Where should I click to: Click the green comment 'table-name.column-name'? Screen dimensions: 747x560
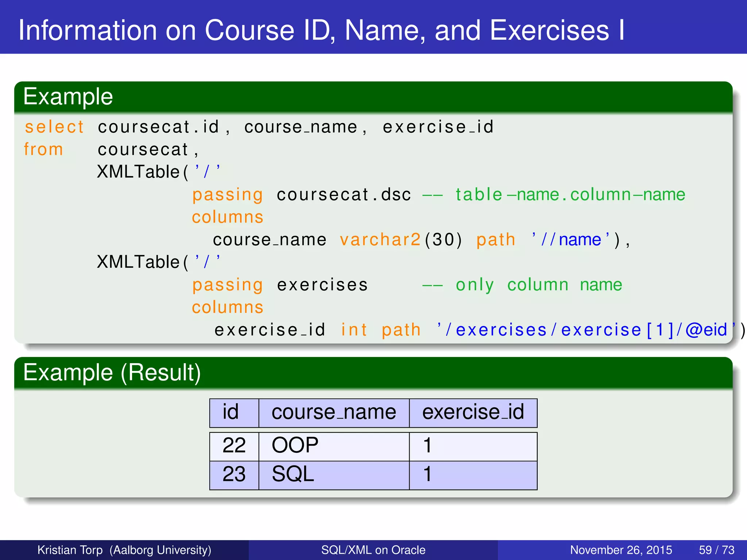click(570, 195)
